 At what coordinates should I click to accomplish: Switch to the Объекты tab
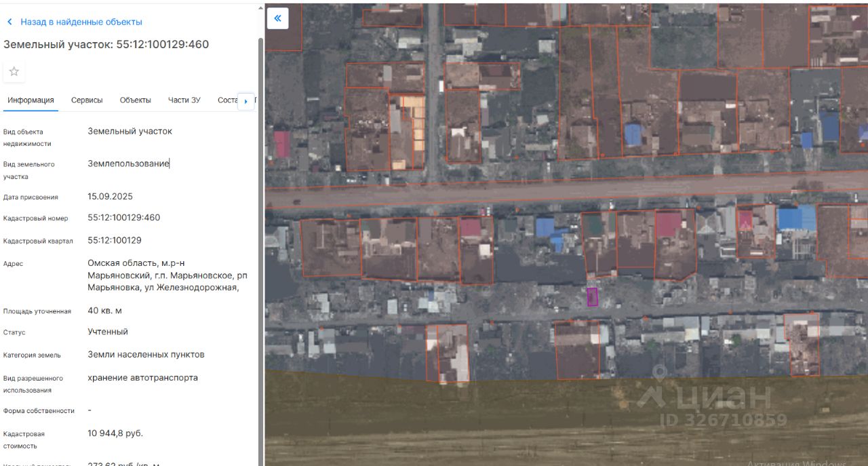(x=136, y=100)
